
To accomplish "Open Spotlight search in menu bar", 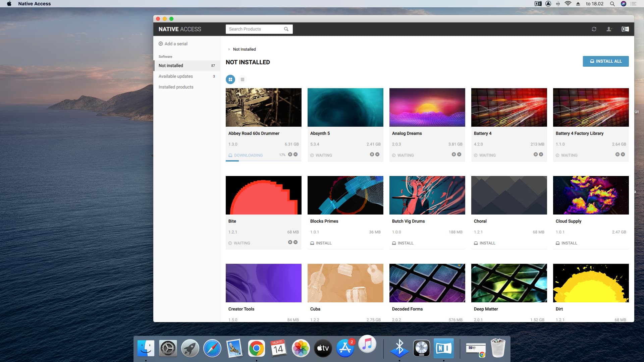I will pos(612,4).
